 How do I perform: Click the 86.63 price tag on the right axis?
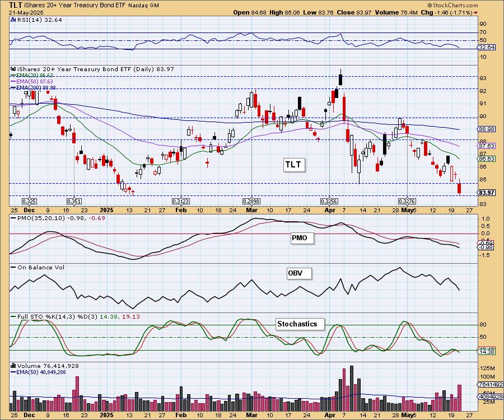(x=487, y=158)
